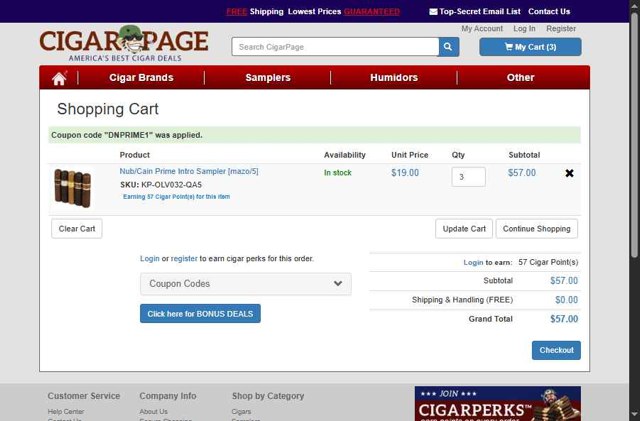The height and width of the screenshot is (421, 640).
Task: Edit the quantity field showing 3
Action: click(x=468, y=177)
